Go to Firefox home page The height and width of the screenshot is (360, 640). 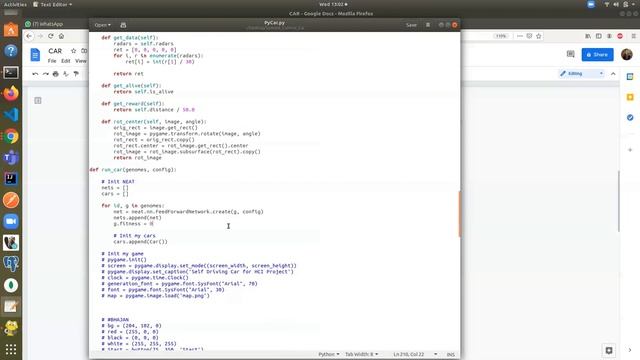(x=61, y=36)
